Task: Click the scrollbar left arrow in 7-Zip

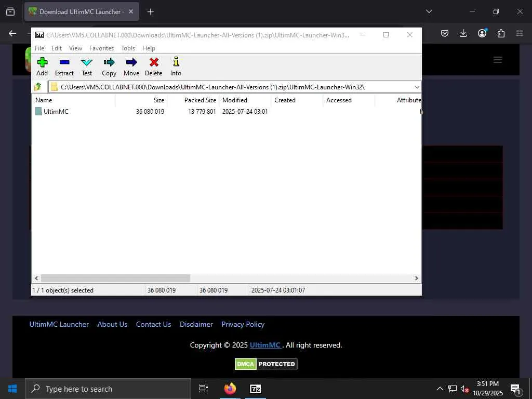Action: [36, 278]
